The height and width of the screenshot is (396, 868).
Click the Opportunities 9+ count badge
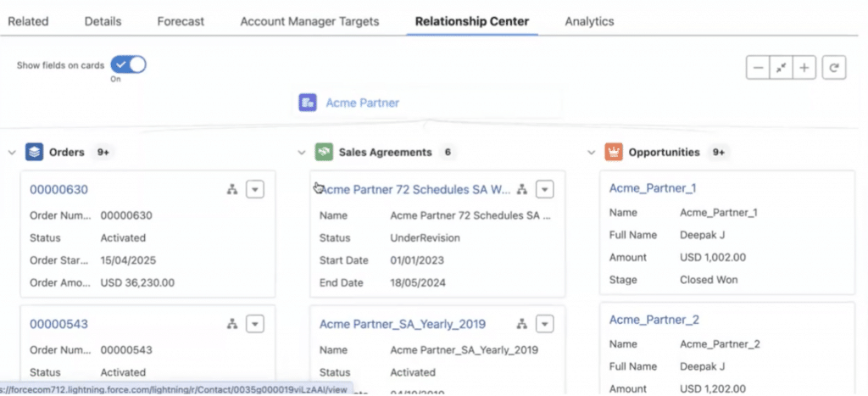tap(719, 153)
